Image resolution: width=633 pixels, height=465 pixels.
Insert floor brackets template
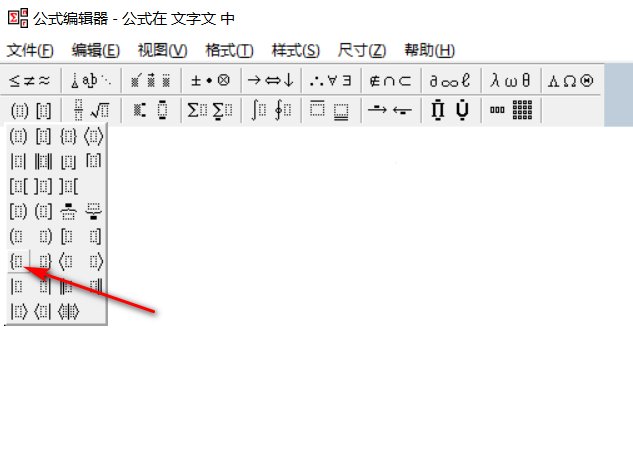(68, 162)
